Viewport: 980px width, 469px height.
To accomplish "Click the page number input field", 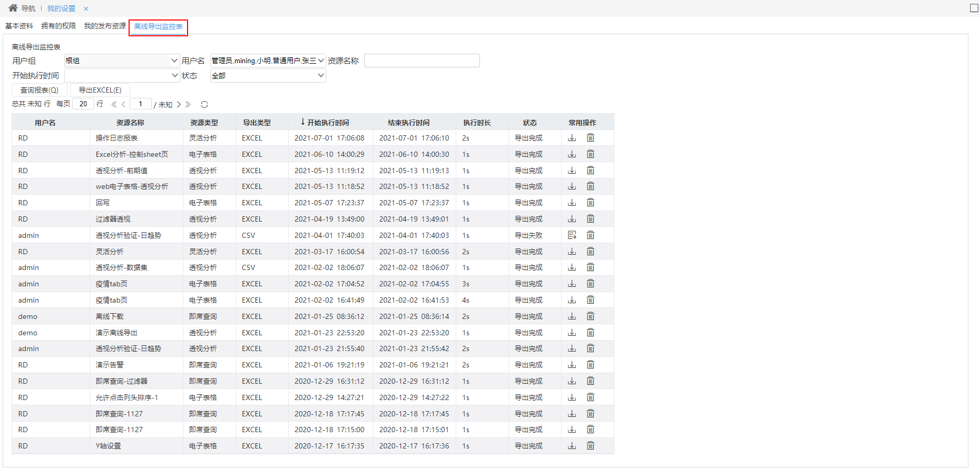I will point(141,104).
